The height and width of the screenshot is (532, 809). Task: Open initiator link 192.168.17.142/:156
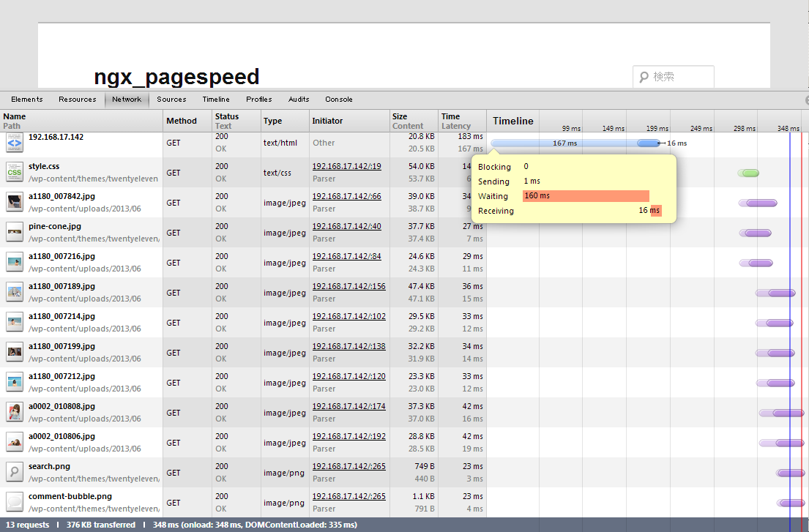348,286
